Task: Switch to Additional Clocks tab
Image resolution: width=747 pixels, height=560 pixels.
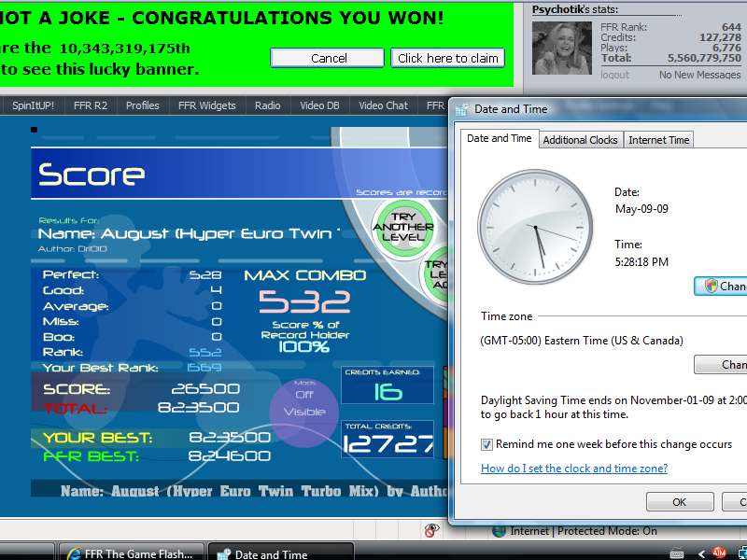Action: click(580, 140)
